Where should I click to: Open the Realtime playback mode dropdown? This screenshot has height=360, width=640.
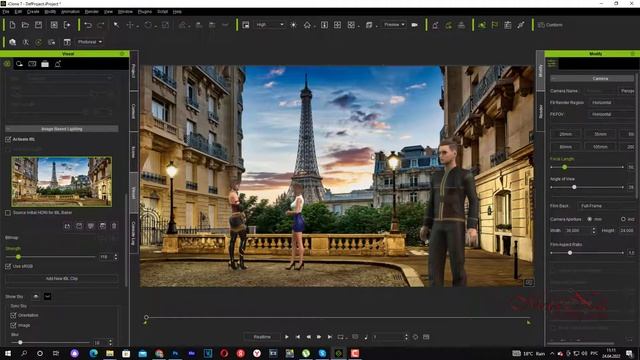(x=262, y=337)
